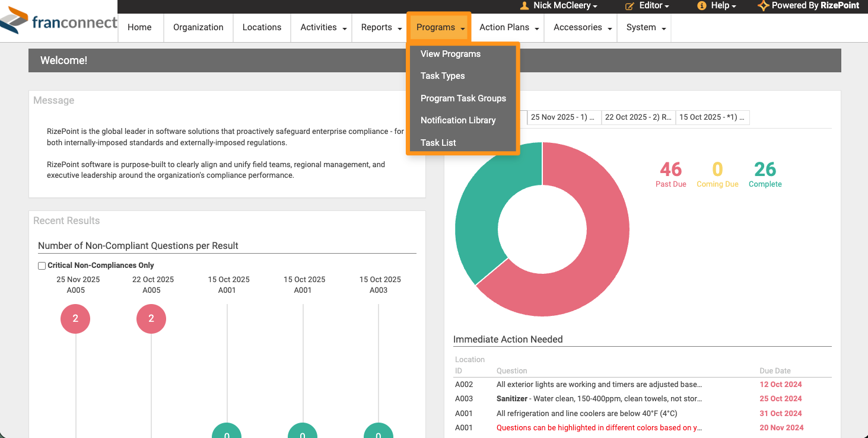This screenshot has height=438, width=868.
Task: Choose Program Task Groups menu entry
Action: click(x=463, y=98)
